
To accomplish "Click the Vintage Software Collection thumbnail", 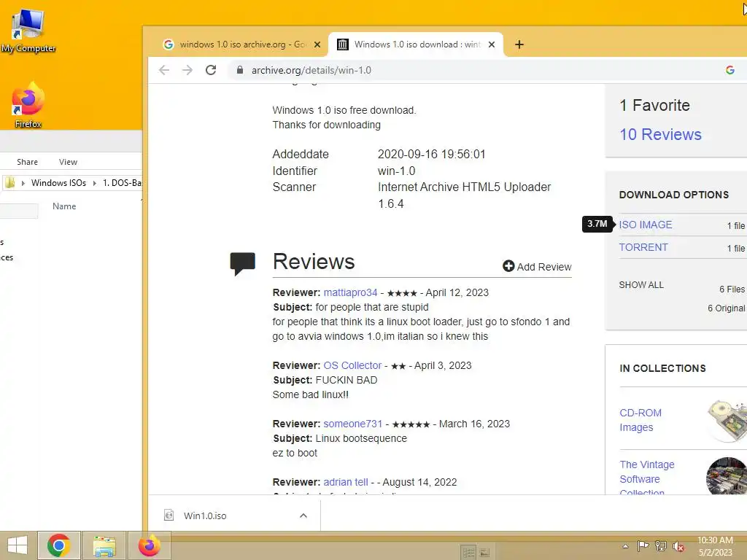I will tap(727, 475).
